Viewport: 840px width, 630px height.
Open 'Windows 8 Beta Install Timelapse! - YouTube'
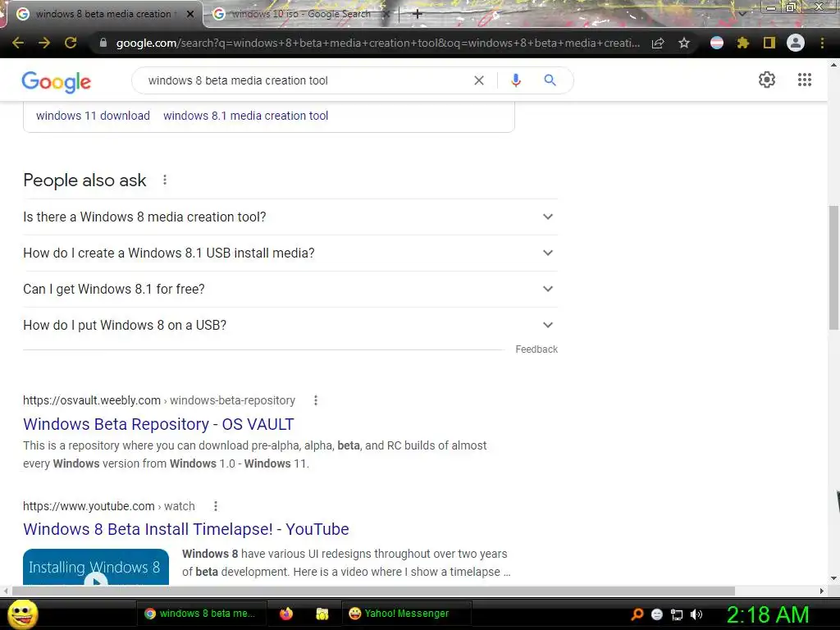(x=186, y=529)
